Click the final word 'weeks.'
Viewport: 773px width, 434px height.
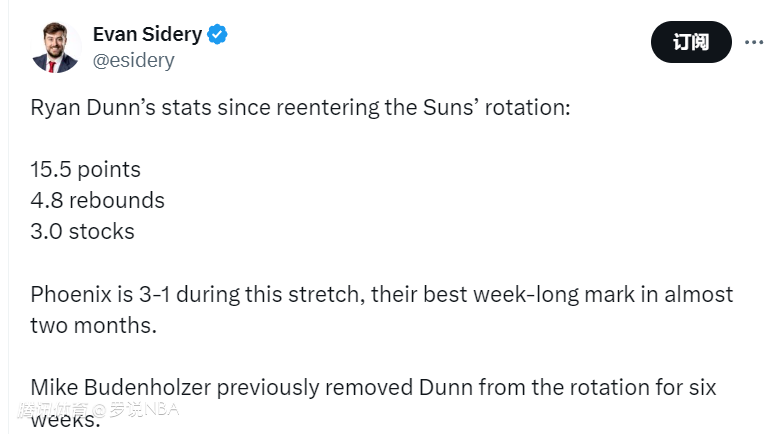[66, 420]
